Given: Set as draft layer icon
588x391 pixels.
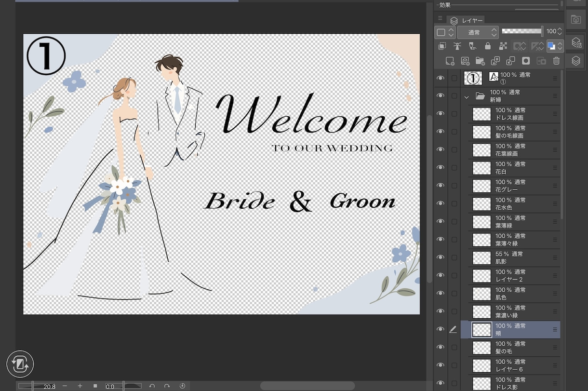Looking at the screenshot, I should point(473,46).
